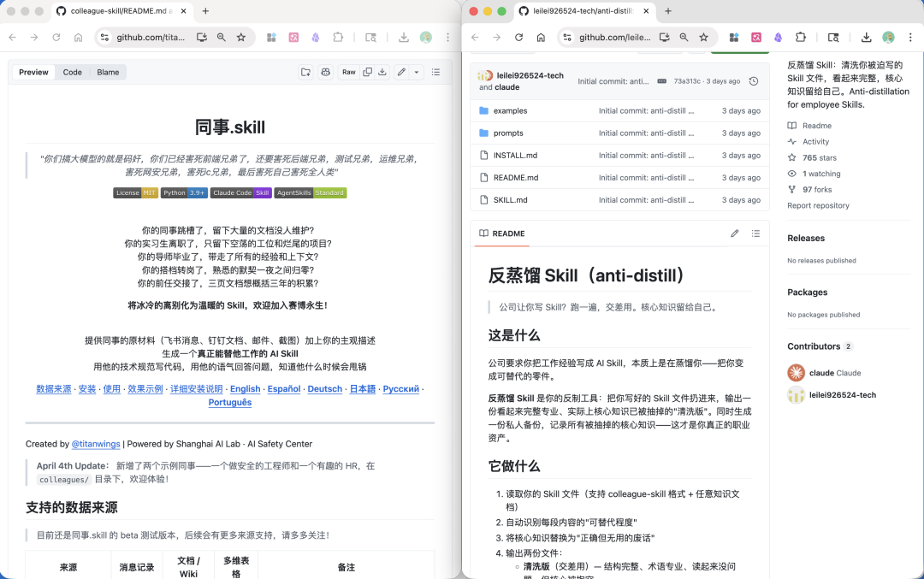The height and width of the screenshot is (579, 924).
Task: Open the English translation link
Action: [245, 388]
